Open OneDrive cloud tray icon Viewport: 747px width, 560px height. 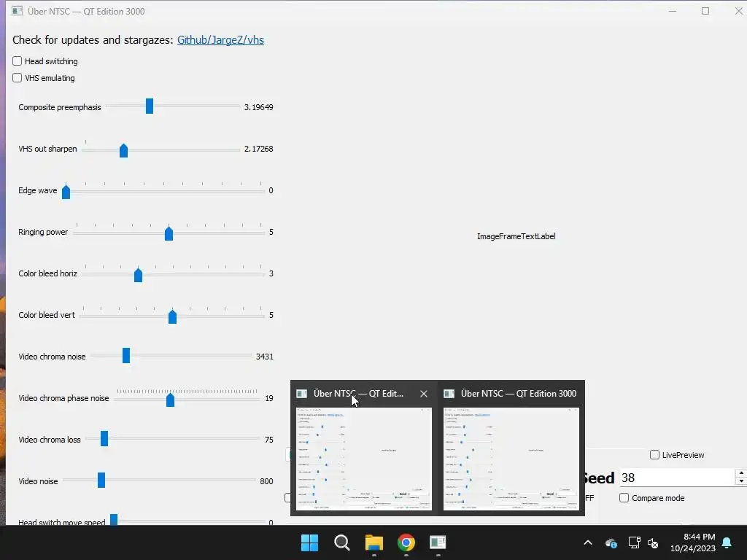(x=611, y=542)
